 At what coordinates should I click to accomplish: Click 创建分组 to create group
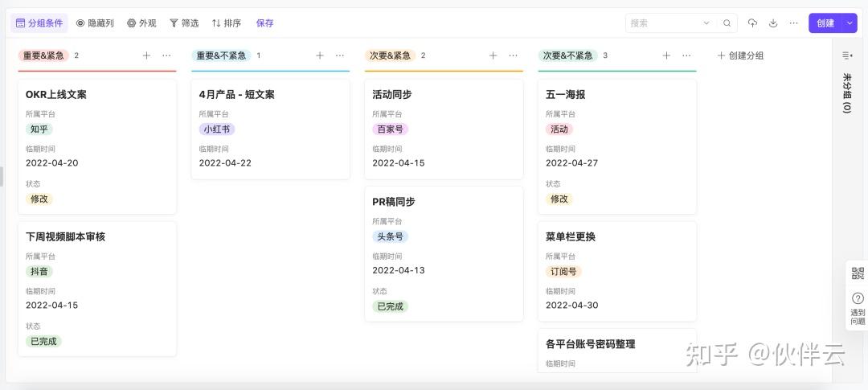tap(740, 55)
